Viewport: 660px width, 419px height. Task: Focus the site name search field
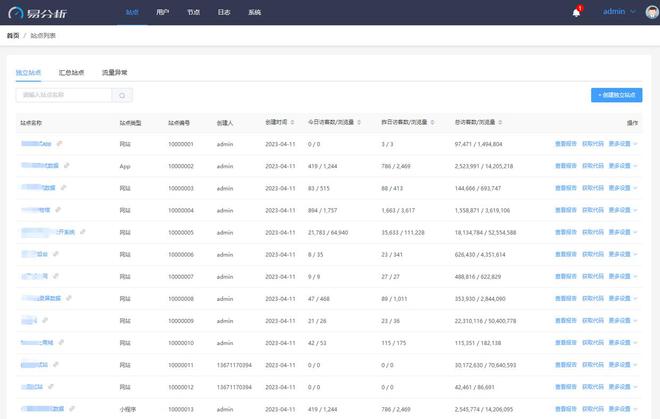coord(64,95)
